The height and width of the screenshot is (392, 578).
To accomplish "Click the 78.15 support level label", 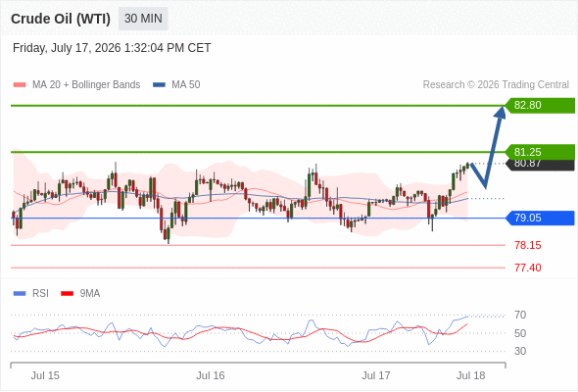I will coord(527,245).
